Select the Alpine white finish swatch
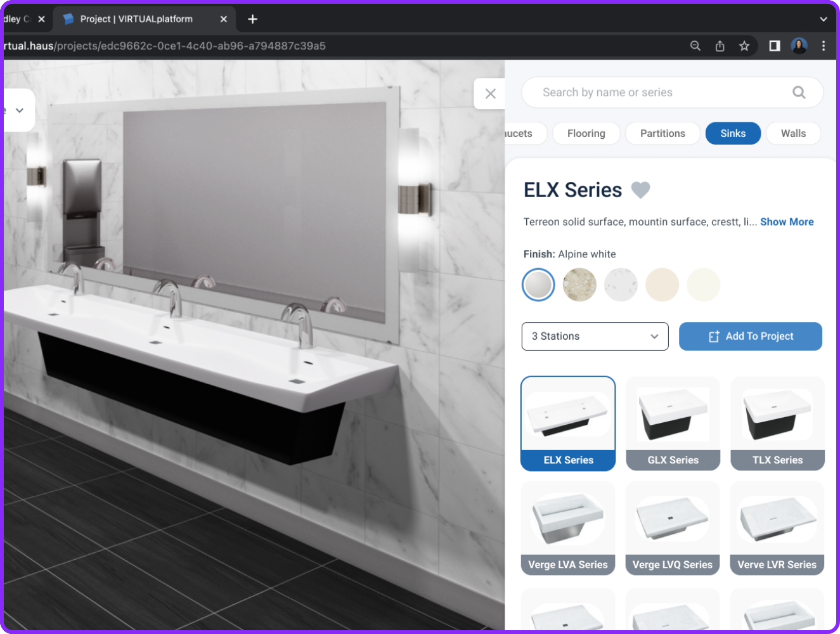The height and width of the screenshot is (634, 840). (538, 285)
